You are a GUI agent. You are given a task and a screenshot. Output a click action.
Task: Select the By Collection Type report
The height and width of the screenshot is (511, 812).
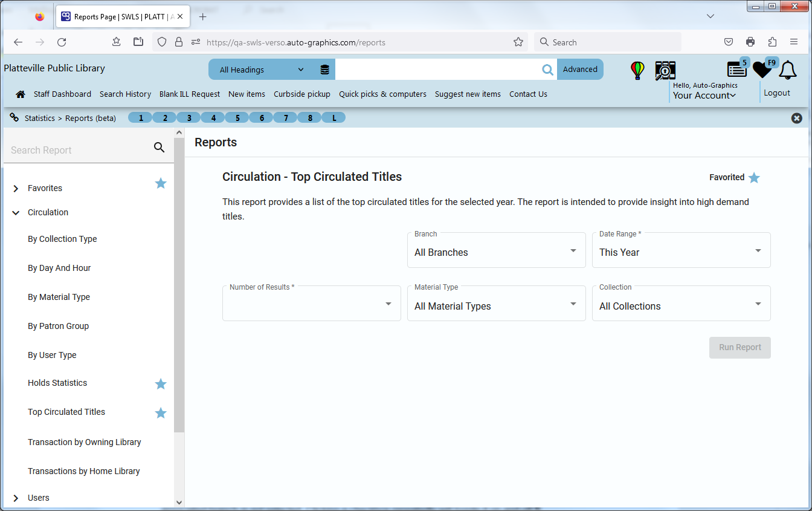[x=62, y=239]
